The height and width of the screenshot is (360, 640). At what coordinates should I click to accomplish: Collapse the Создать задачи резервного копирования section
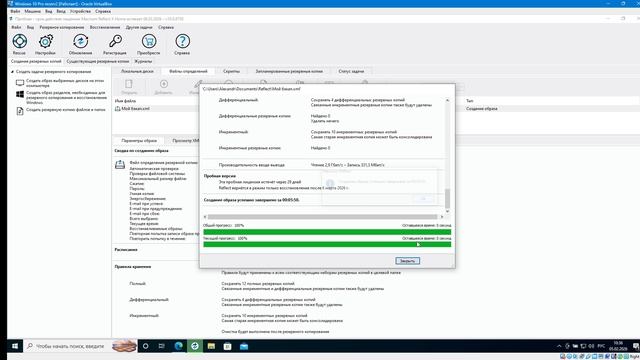coord(12,72)
